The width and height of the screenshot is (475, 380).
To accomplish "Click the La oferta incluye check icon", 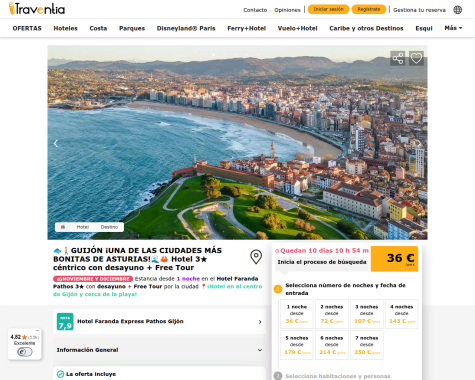I will click(60, 374).
